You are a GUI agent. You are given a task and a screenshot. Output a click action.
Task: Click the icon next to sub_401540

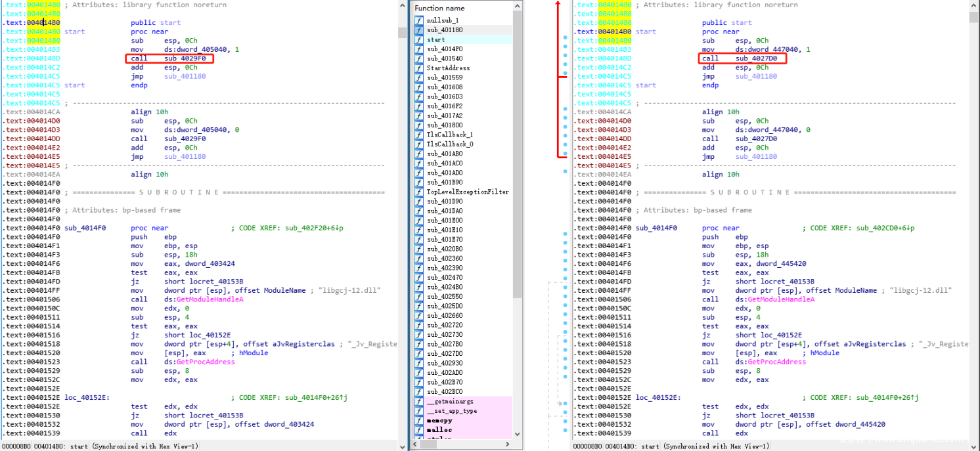click(418, 58)
